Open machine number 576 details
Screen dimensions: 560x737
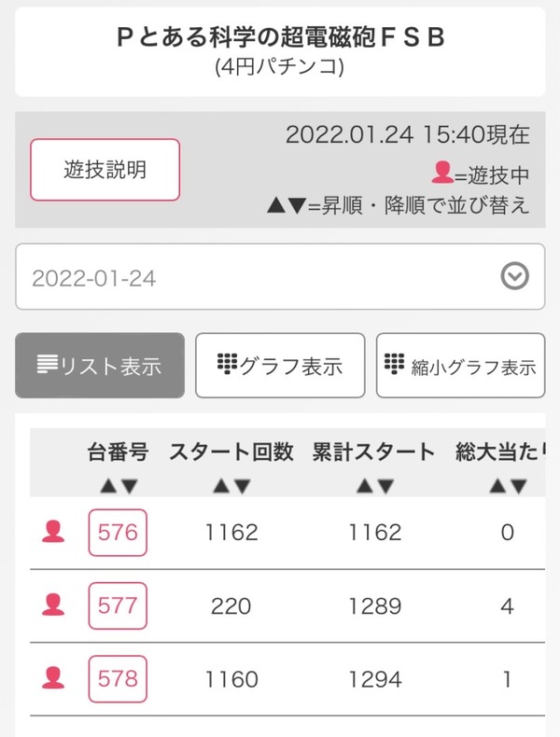click(118, 532)
